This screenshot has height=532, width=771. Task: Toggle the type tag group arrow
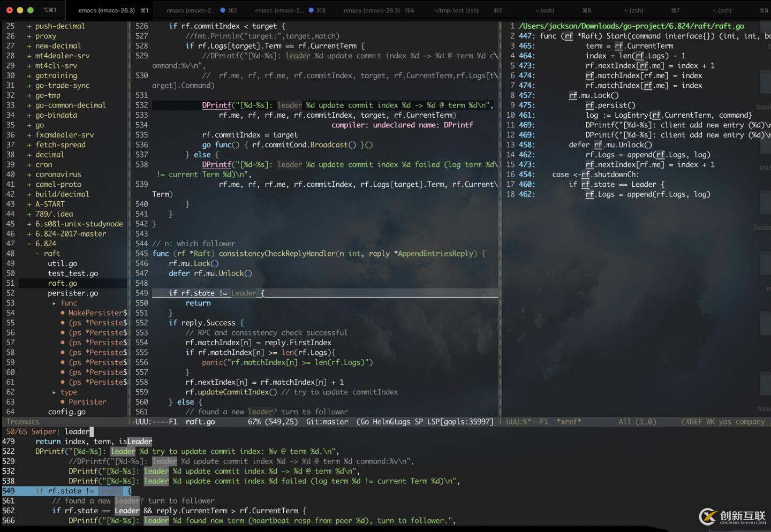(x=54, y=392)
